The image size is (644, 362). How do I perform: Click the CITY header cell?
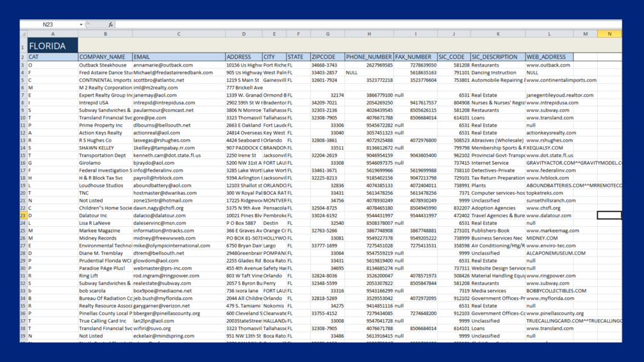tap(274, 57)
